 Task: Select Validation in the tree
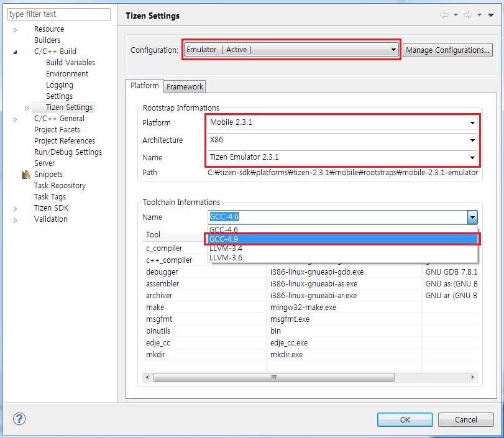[x=51, y=219]
